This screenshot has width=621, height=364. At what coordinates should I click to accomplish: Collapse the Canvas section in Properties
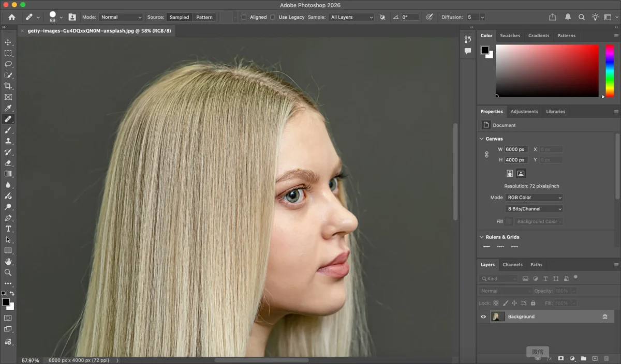tap(481, 139)
